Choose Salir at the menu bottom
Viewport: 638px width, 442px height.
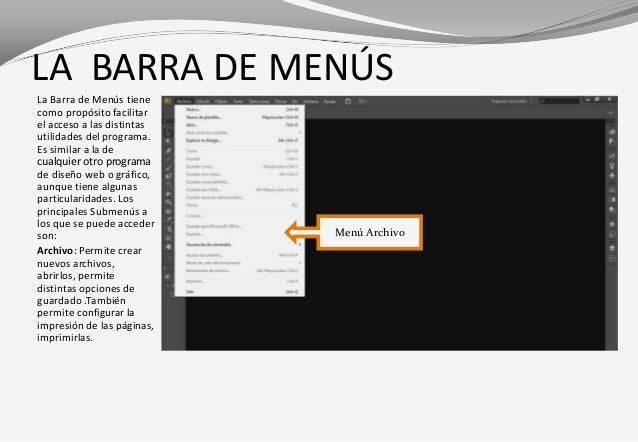coord(240,292)
